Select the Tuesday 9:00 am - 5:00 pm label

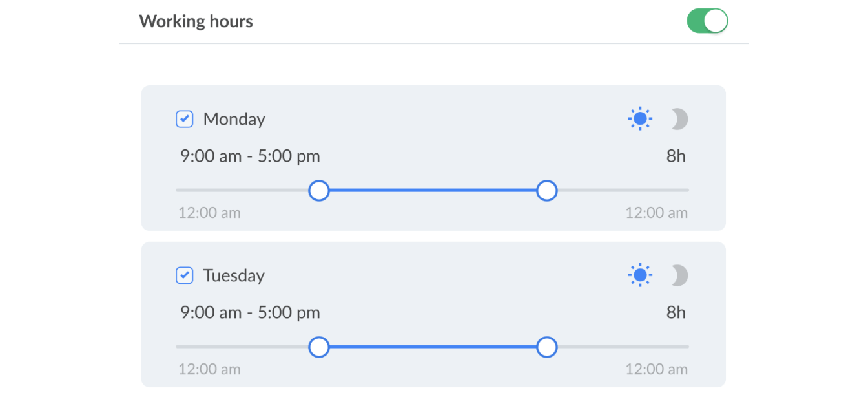[x=249, y=312]
